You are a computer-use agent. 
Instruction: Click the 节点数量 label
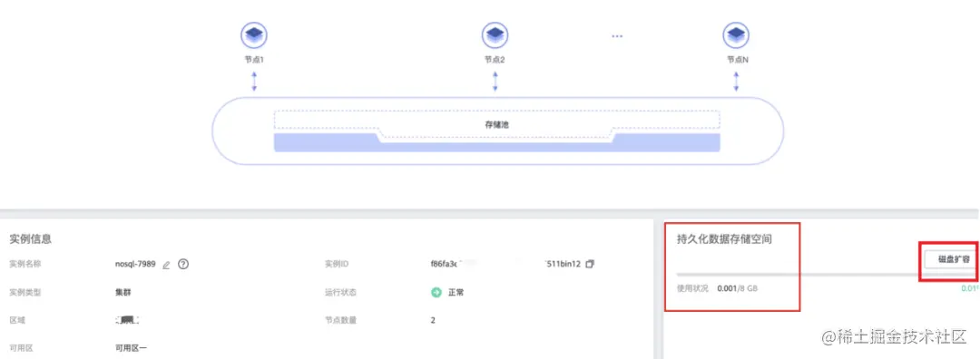pos(340,320)
